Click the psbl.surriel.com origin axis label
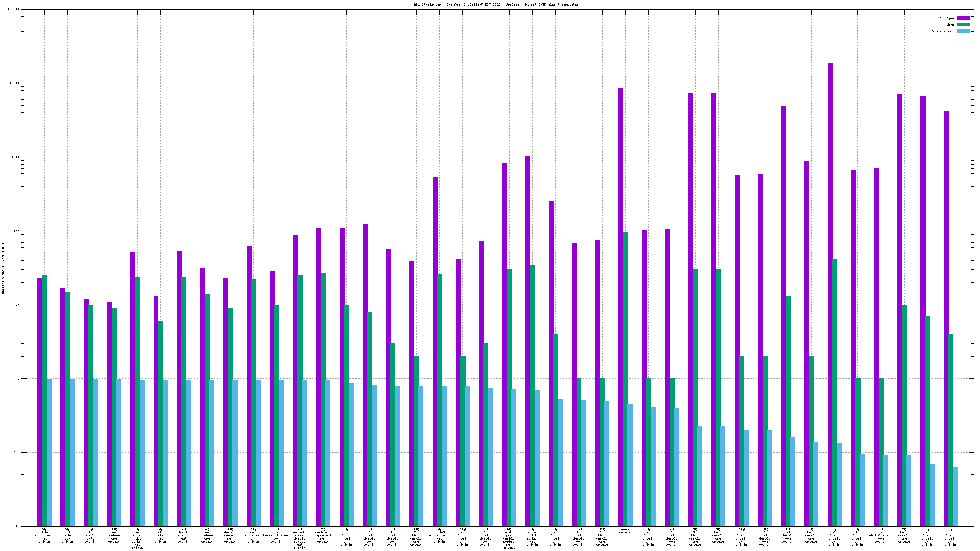Viewport: 980px width, 551px height. coord(67,536)
